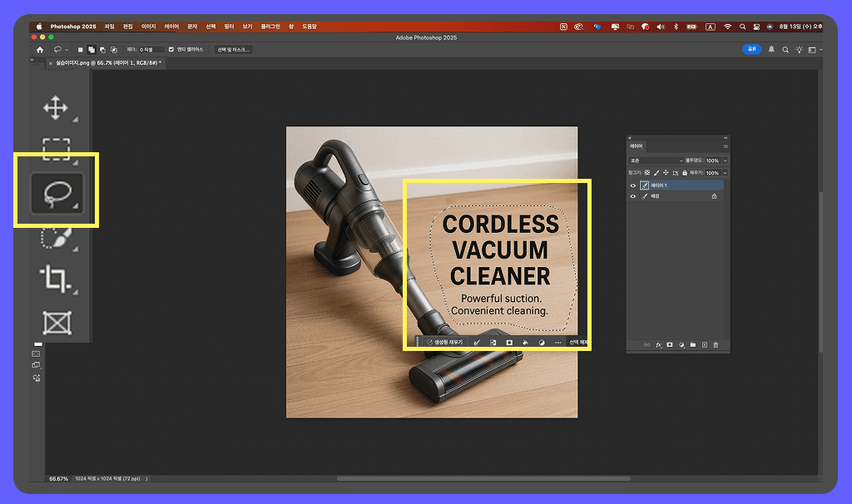This screenshot has height=504, width=852.
Task: Expand the workspace switcher dropdown arrow
Action: (820, 49)
